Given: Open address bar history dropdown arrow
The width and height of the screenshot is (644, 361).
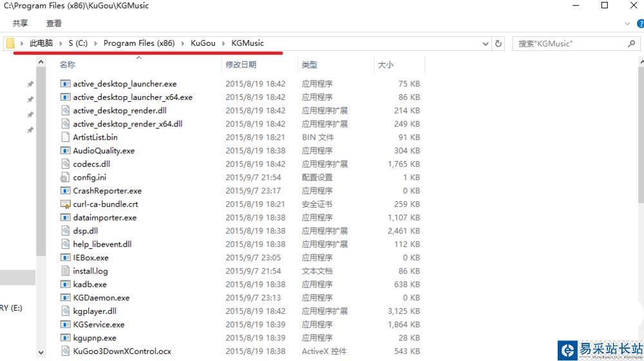Looking at the screenshot, I should point(485,44).
